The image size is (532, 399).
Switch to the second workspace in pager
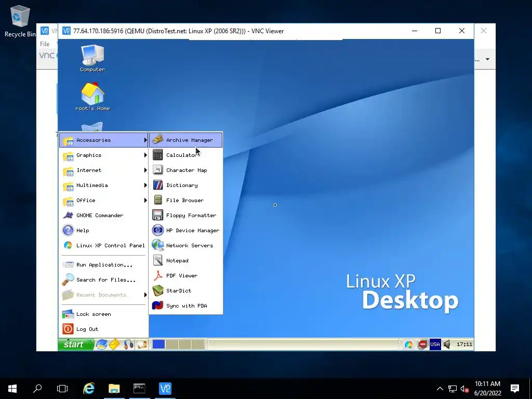click(171, 344)
